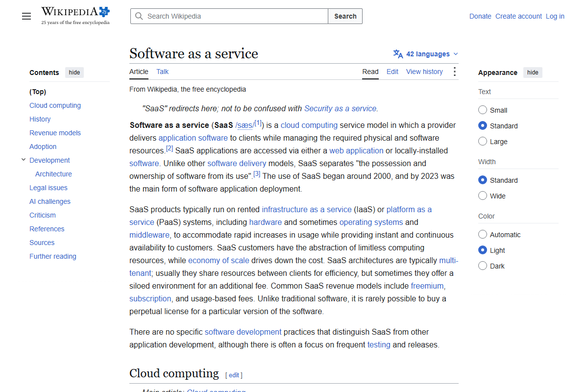Screen dimensions: 588x392
Task: Go to AI challenges in contents
Action: pyautogui.click(x=50, y=201)
